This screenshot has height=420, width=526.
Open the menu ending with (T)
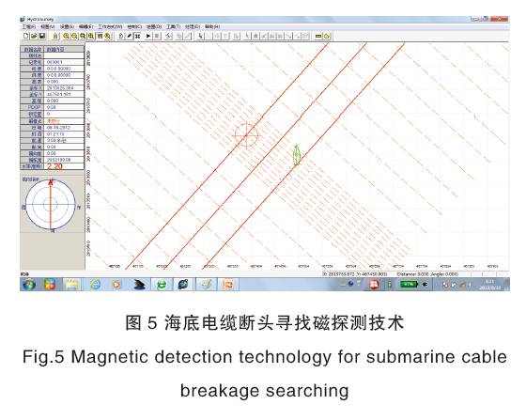[x=174, y=26]
